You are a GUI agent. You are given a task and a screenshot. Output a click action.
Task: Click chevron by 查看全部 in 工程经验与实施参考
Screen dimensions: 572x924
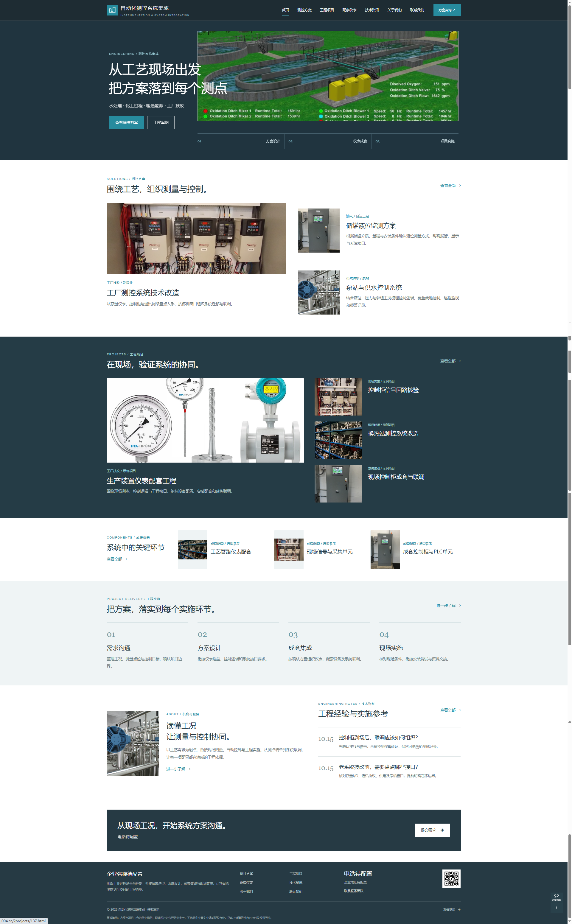pyautogui.click(x=460, y=710)
